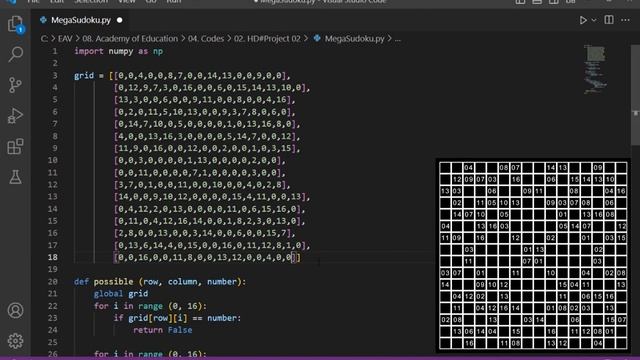Click the unsaved dot on the MegaSudoku.py tab
The image size is (640, 360).
(x=120, y=20)
